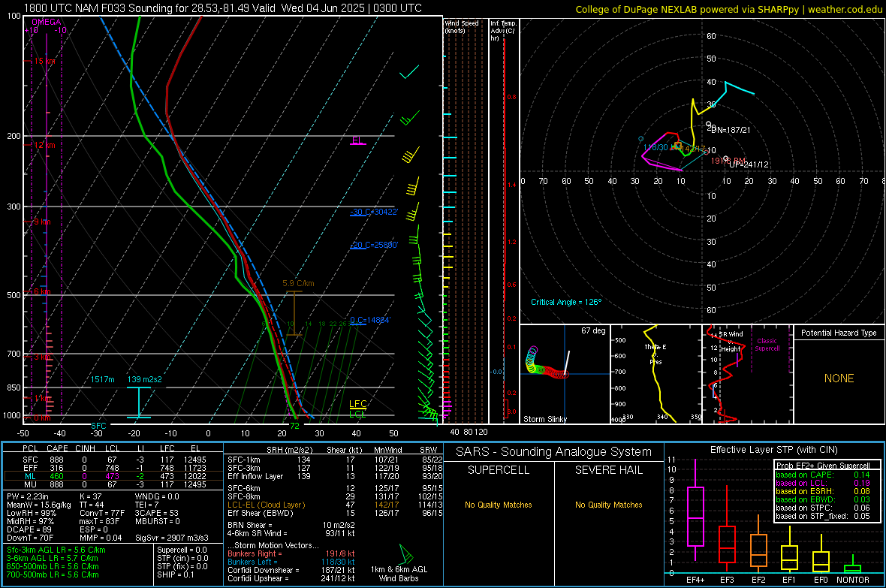Click the red 'Bunkers Right =' line
This screenshot has width=886, height=588.
pyautogui.click(x=291, y=554)
